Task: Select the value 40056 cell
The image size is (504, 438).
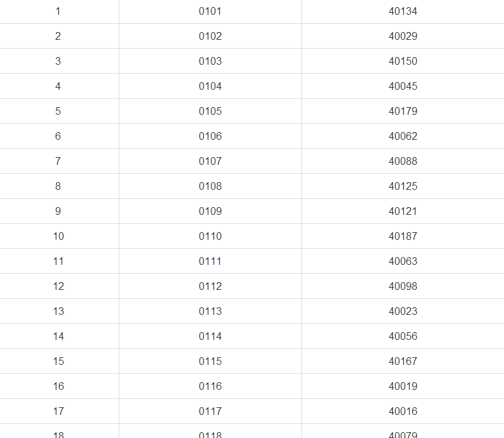Action: (403, 336)
